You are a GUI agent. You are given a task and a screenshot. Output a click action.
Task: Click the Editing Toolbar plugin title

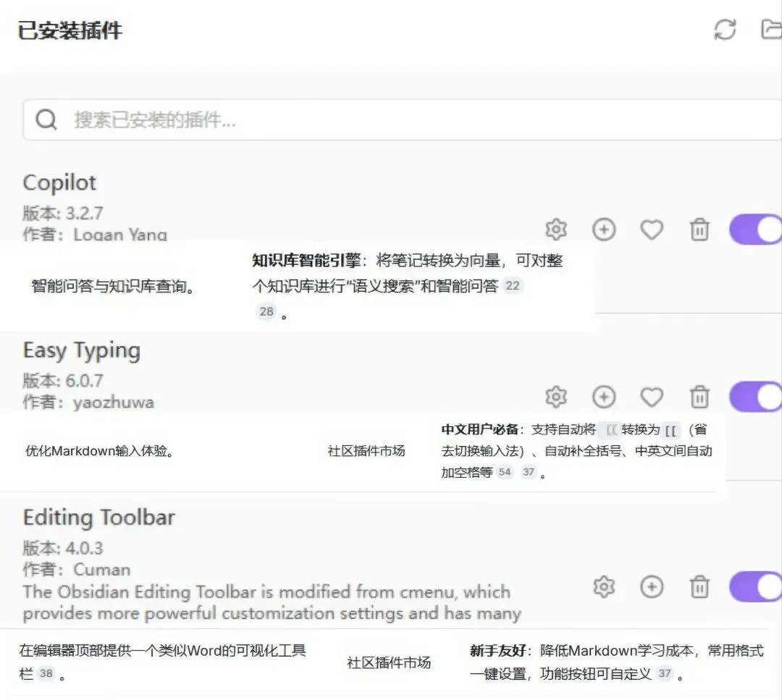pyautogui.click(x=98, y=518)
